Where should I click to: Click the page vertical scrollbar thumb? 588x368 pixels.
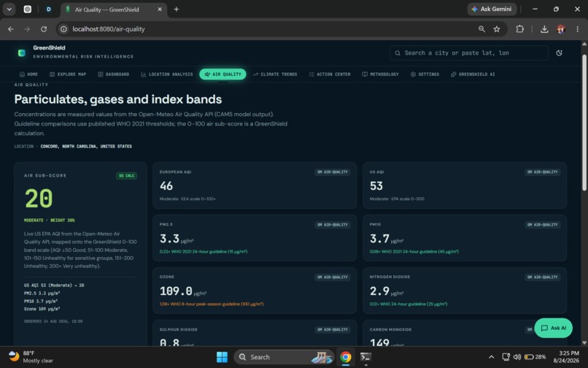pos(584,122)
